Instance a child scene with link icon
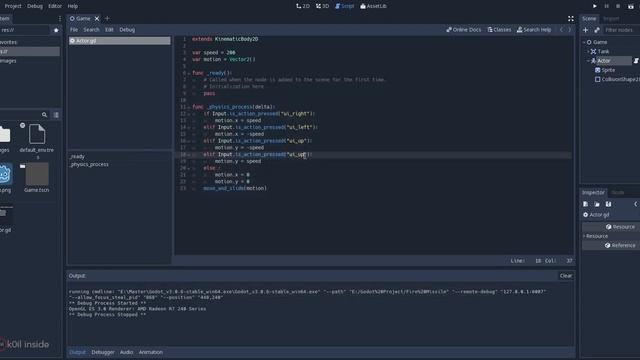The width and height of the screenshot is (640, 360). point(597,30)
